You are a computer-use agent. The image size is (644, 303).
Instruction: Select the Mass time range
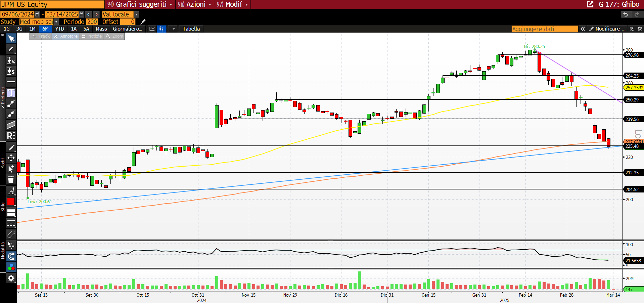[x=101, y=29]
